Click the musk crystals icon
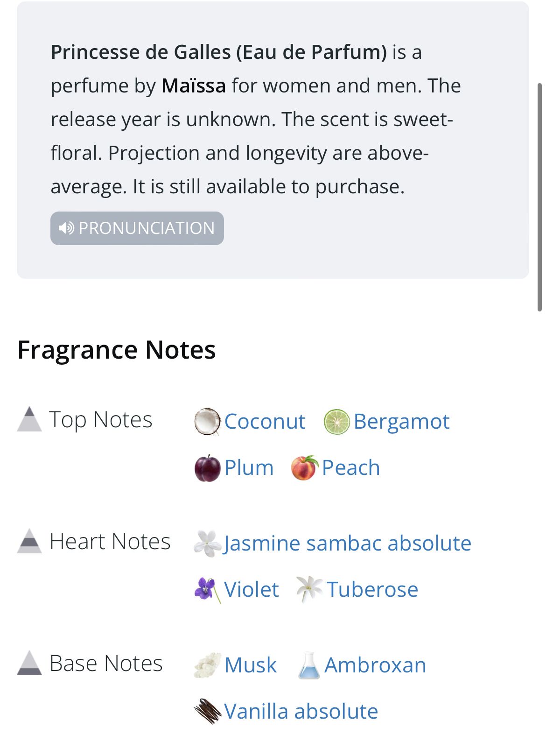This screenshot has width=546, height=756. tap(207, 665)
